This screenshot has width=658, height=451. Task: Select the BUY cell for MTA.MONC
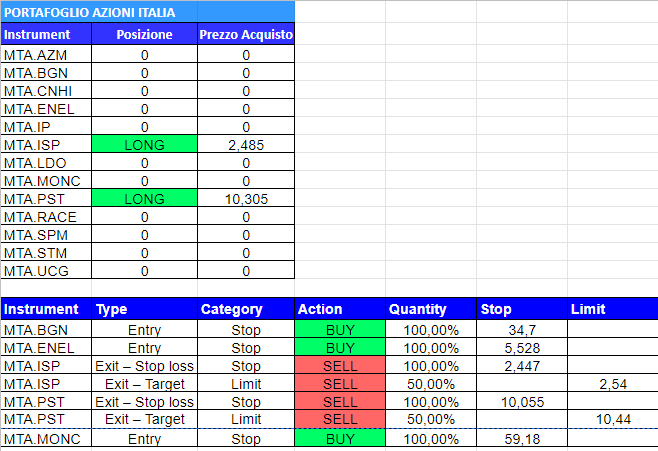click(x=340, y=438)
